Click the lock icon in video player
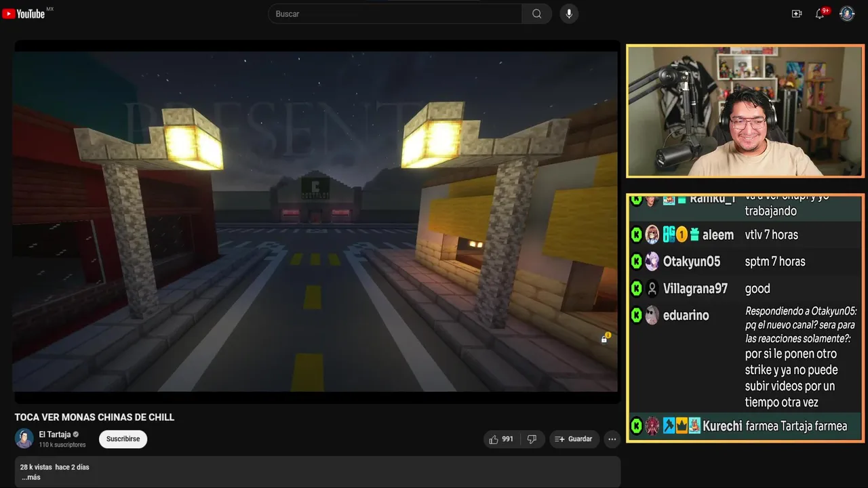 click(604, 338)
